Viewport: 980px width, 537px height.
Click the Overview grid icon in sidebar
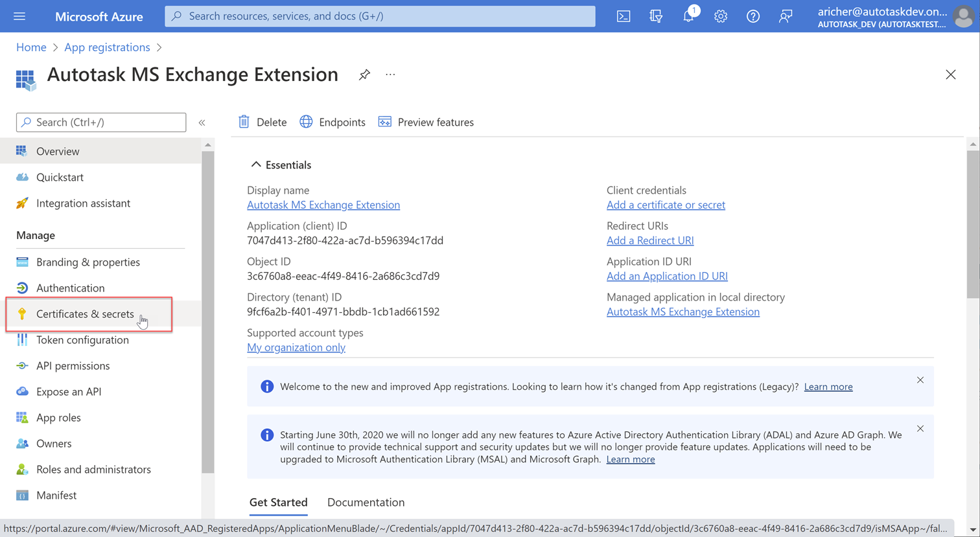21,151
